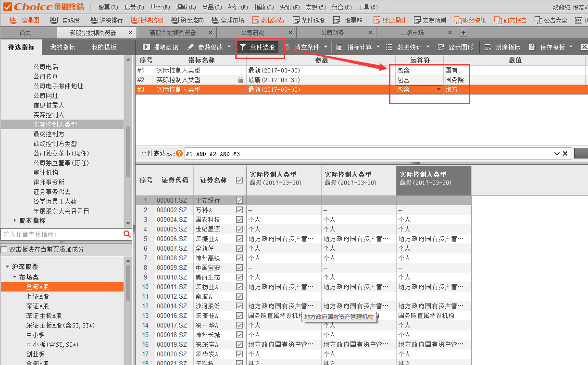
Task: Select 上证A股 in the market list
Action: pos(38,296)
